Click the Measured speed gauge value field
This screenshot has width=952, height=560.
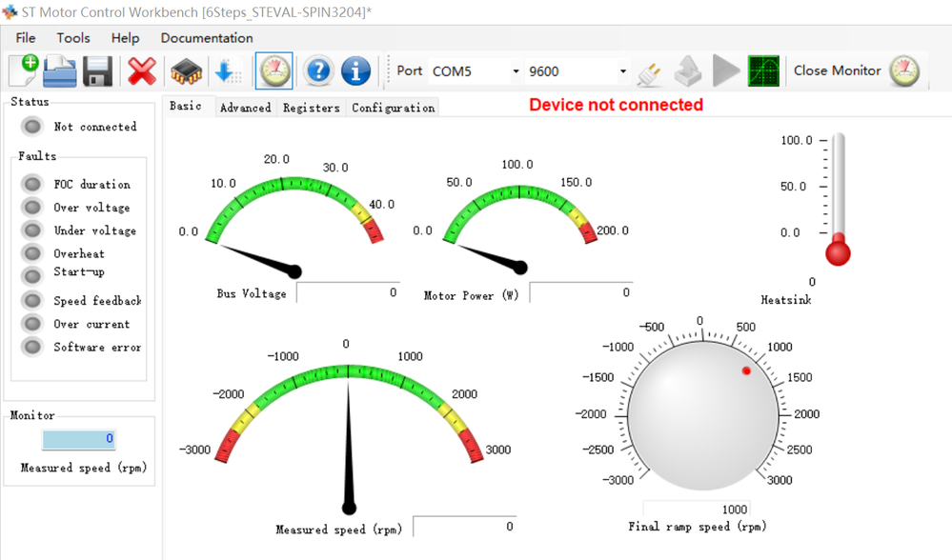click(x=464, y=526)
